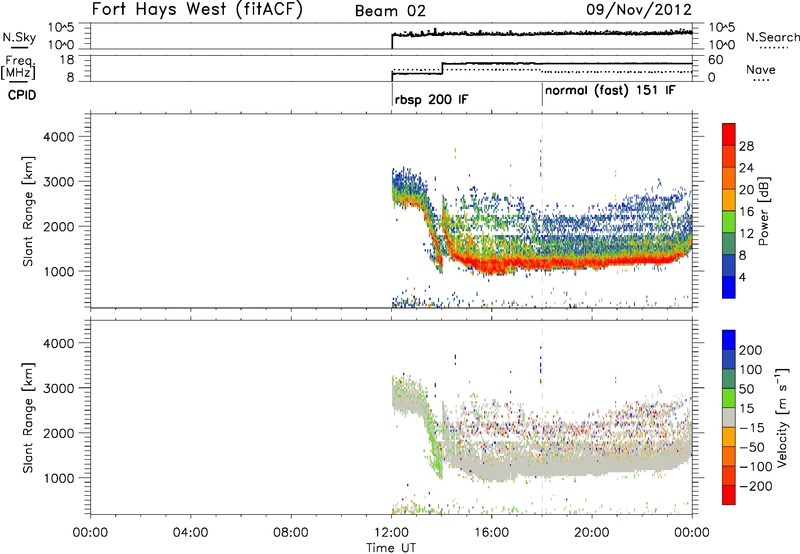Click the blue bottom of the power colorbar
This screenshot has height=554, width=800.
729,287
